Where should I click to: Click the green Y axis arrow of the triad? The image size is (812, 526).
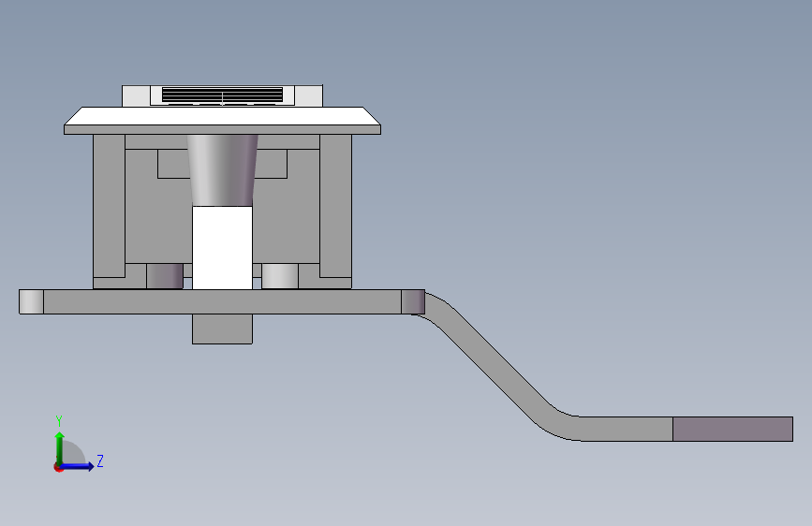coord(60,447)
